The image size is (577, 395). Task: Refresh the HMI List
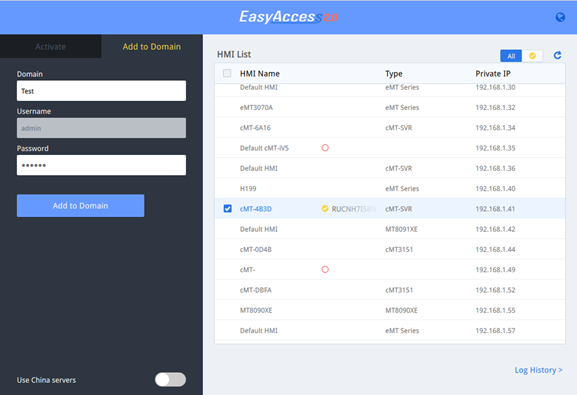point(557,55)
